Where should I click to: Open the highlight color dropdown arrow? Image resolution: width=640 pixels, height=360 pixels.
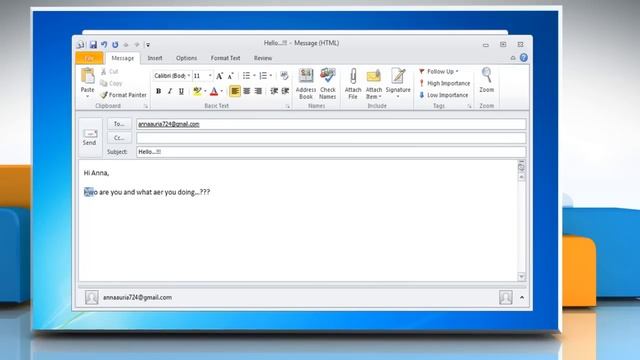pos(205,91)
